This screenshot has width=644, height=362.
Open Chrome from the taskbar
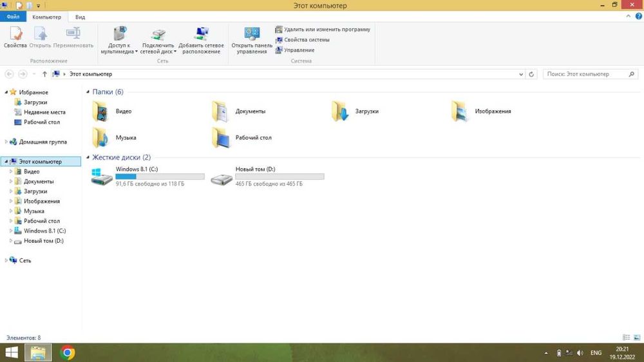[x=68, y=352]
